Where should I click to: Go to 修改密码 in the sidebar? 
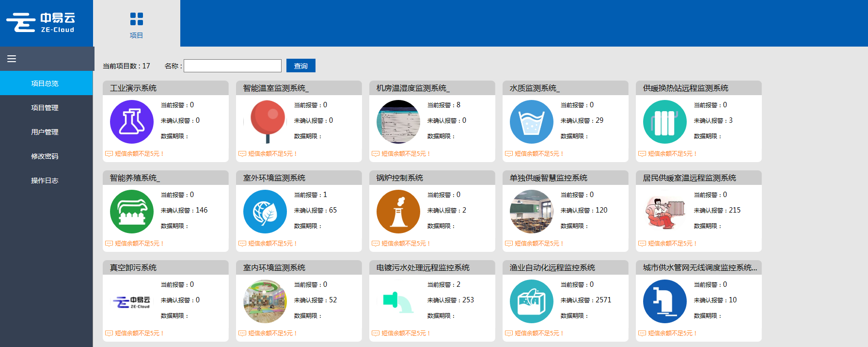pyautogui.click(x=45, y=156)
